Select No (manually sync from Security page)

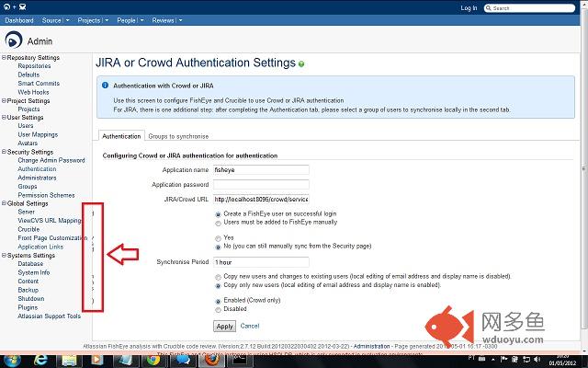tap(218, 247)
